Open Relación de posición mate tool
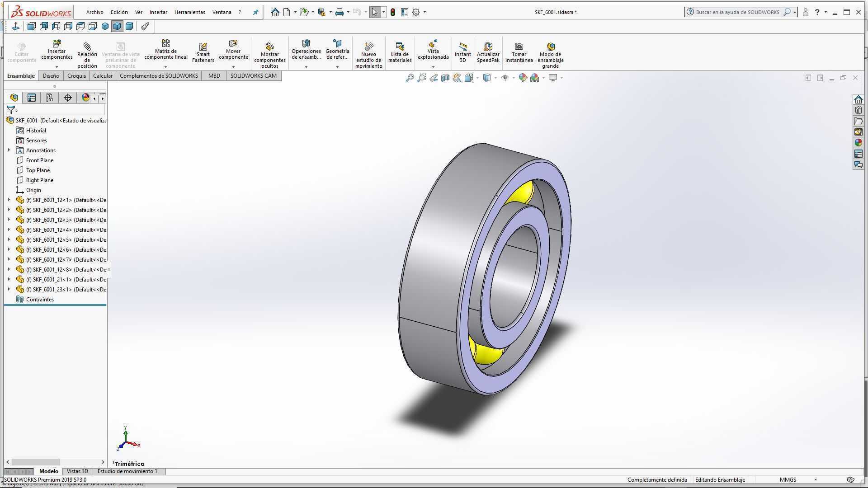 point(87,55)
